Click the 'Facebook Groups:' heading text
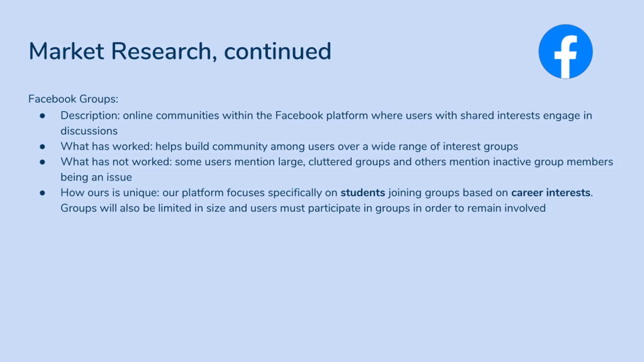 point(73,99)
